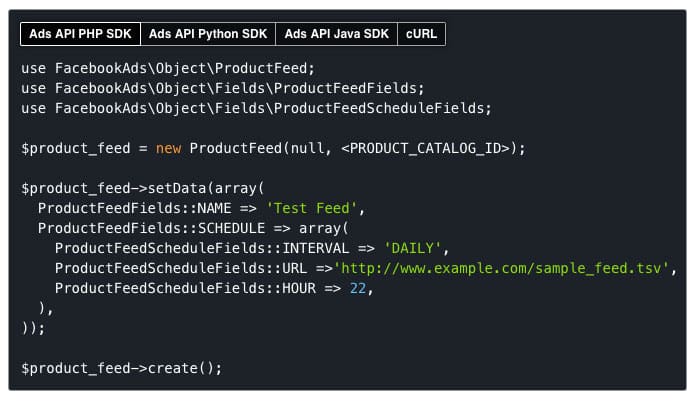Click the sample_feed.tsv URL string
This screenshot has width=699, height=405.
coord(502,269)
